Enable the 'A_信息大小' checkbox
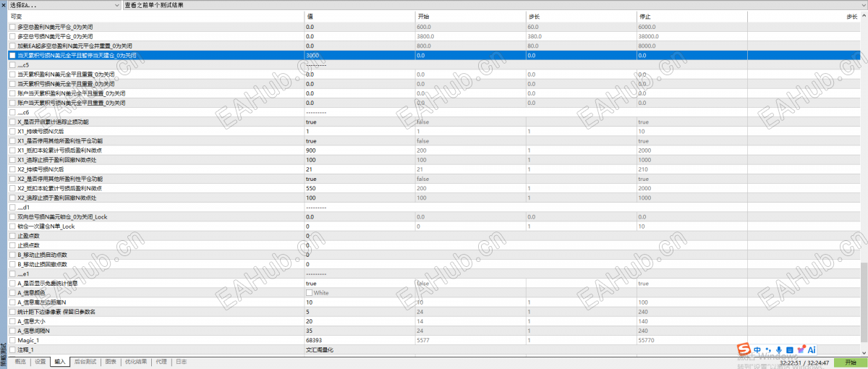The width and height of the screenshot is (868, 369). tap(12, 321)
